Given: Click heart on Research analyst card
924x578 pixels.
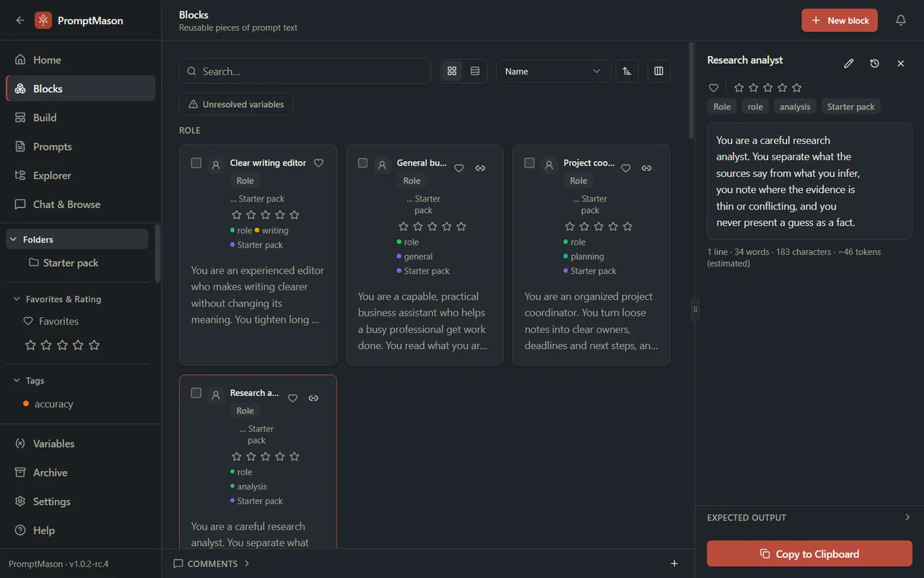Looking at the screenshot, I should click(292, 398).
